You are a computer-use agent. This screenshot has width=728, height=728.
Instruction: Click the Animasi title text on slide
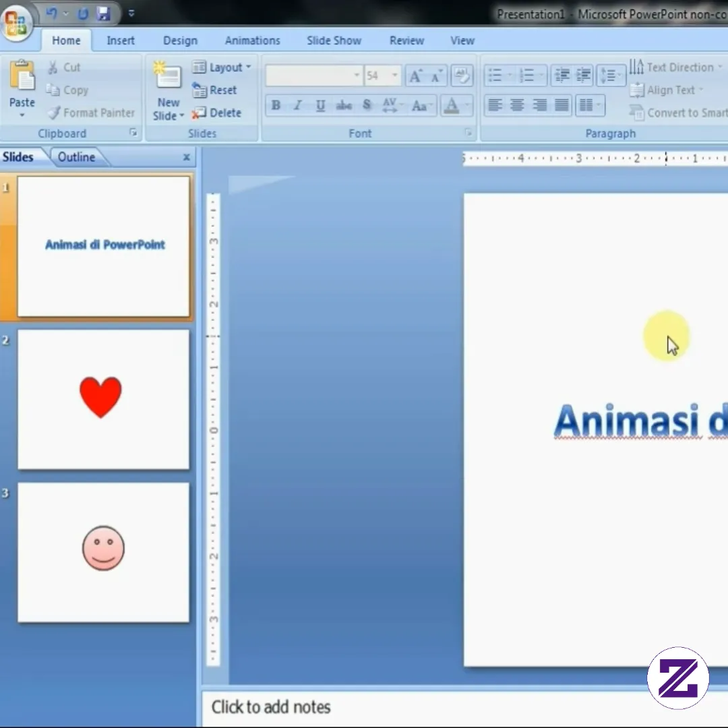click(627, 421)
